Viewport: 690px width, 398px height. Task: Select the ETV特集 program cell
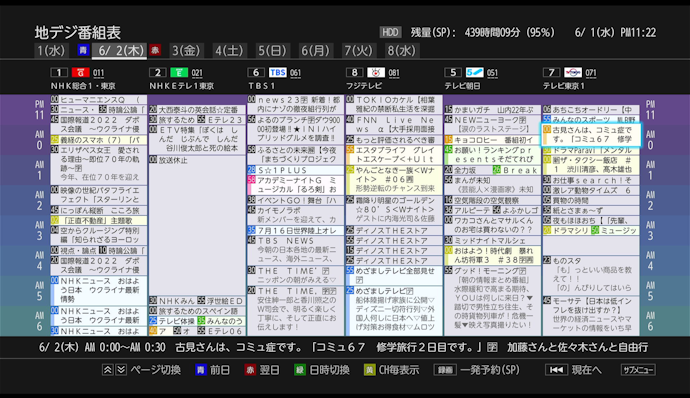pyautogui.click(x=197, y=140)
